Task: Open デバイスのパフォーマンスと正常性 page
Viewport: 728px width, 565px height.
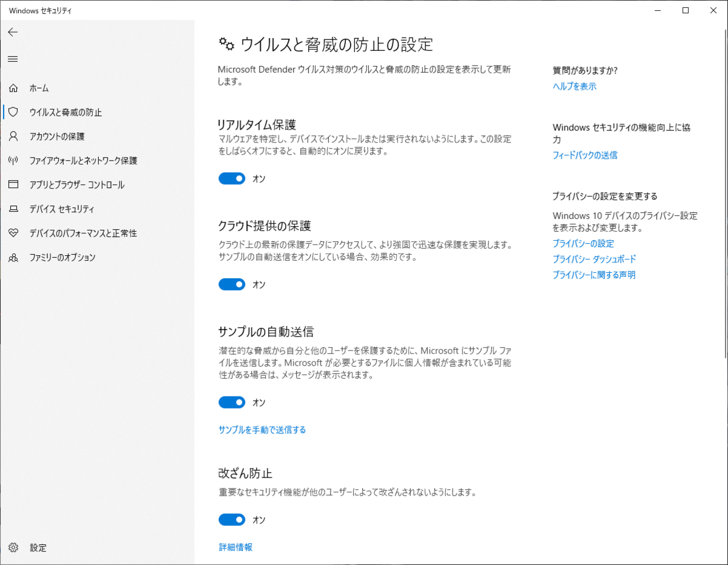Action: point(97,233)
